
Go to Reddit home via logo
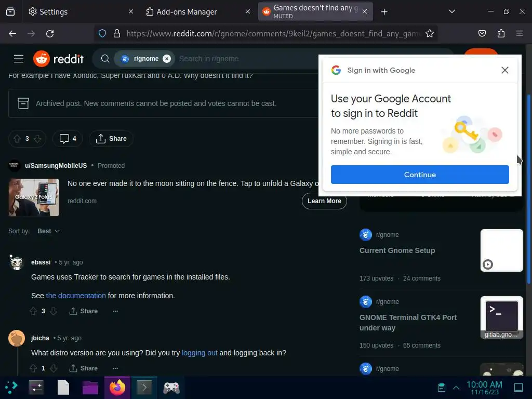58,59
